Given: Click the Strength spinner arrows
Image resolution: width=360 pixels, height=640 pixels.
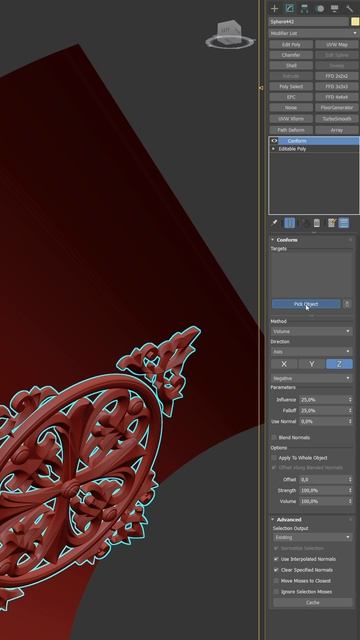Looking at the screenshot, I should pos(350,490).
